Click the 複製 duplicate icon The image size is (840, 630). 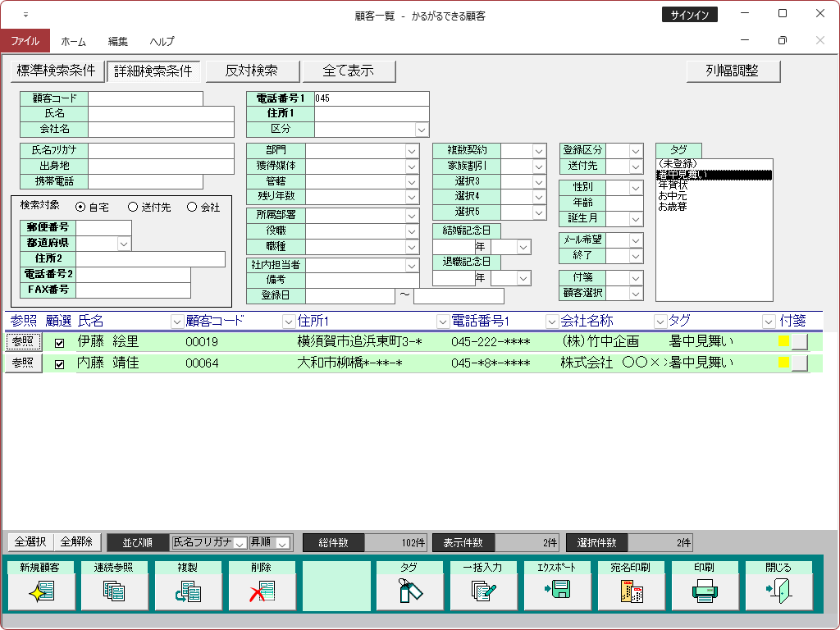coord(189,591)
